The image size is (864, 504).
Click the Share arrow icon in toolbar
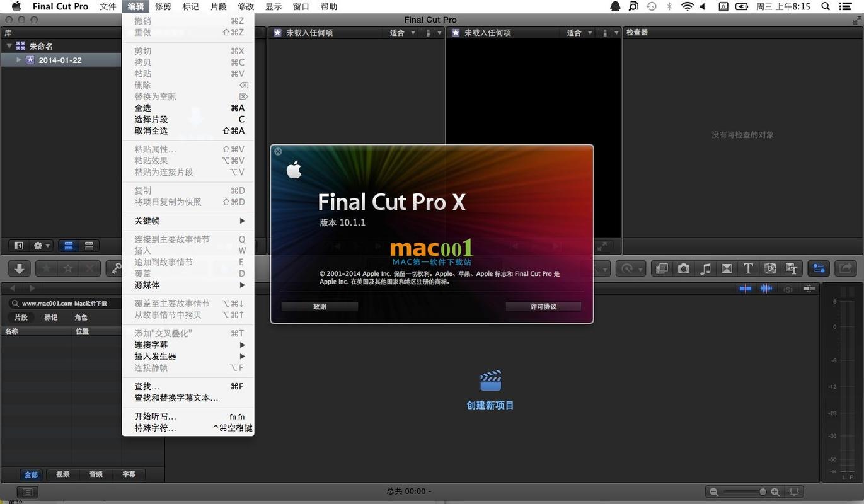pyautogui.click(x=846, y=268)
